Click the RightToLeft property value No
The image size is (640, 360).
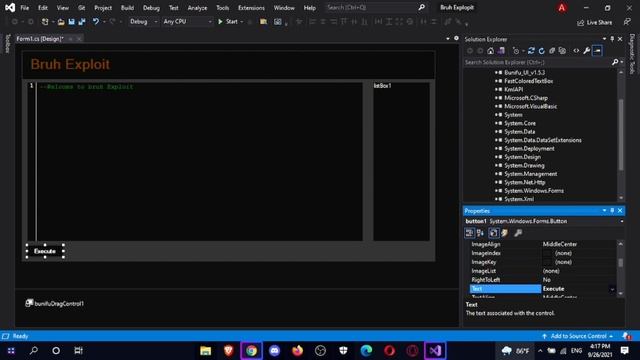(x=547, y=280)
